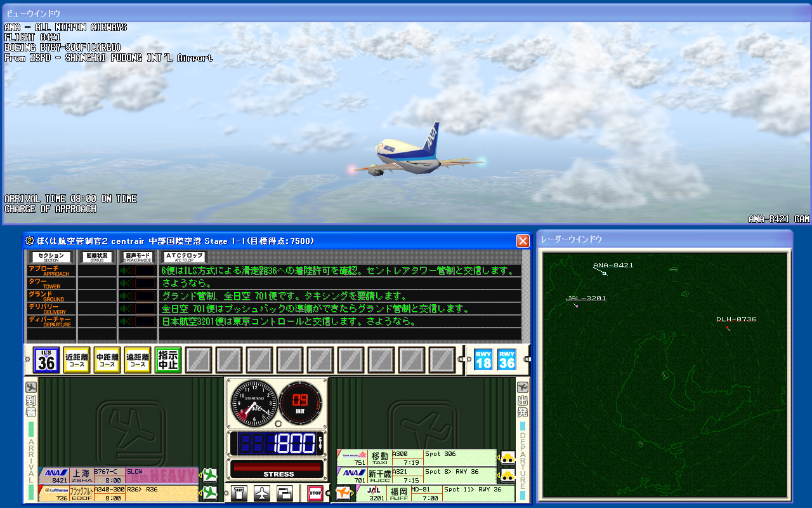This screenshot has height=508, width=812.
Task: Click the yellow vehicle icon beside flight 751
Action: tap(507, 458)
